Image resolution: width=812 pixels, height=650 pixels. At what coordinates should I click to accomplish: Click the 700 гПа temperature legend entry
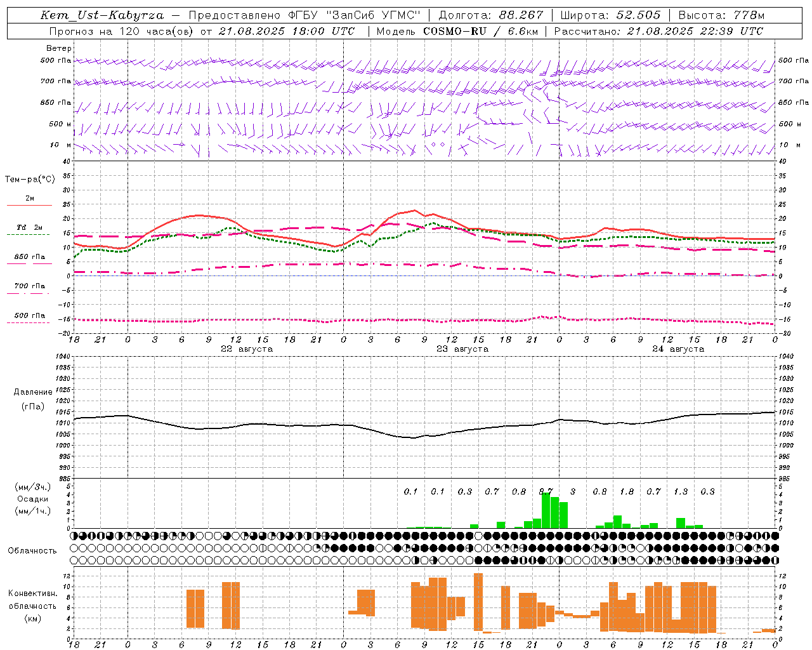30,286
